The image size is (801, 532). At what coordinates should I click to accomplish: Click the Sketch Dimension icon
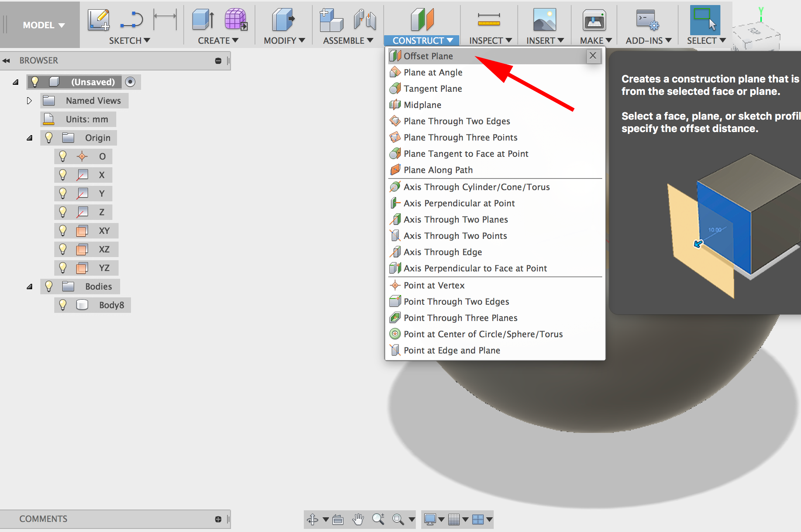click(165, 19)
